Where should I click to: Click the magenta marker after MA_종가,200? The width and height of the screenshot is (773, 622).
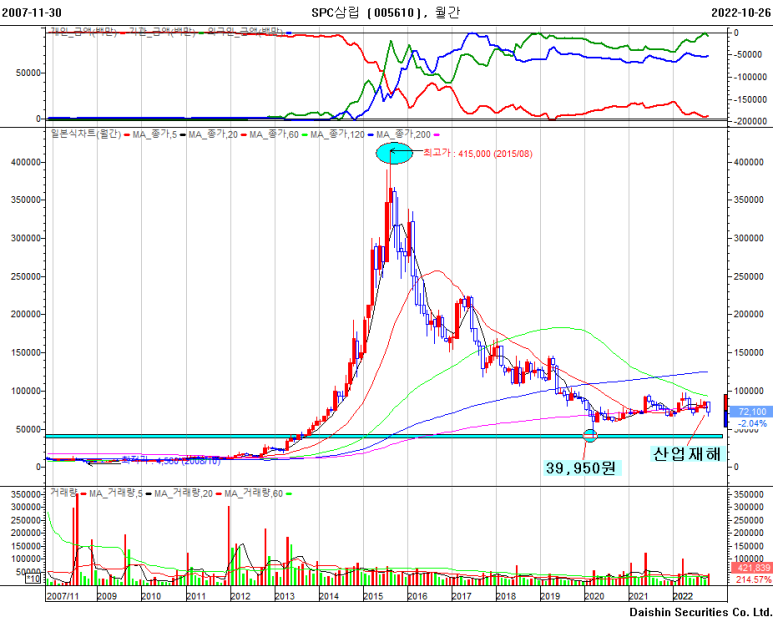(436, 135)
